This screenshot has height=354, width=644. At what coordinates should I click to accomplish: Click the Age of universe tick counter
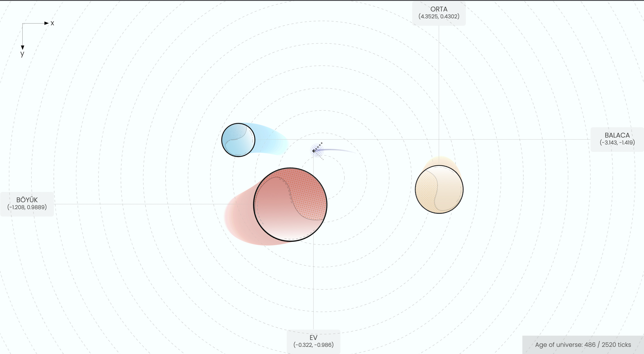[583, 345]
